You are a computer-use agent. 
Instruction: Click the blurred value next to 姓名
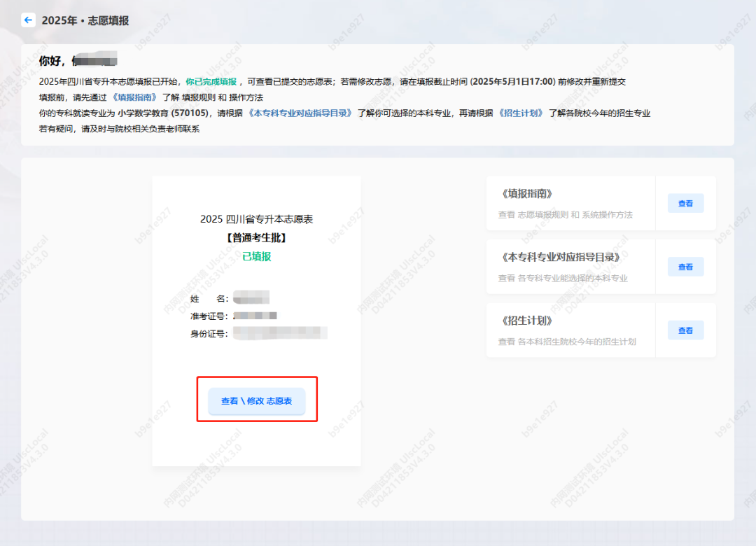(251, 297)
